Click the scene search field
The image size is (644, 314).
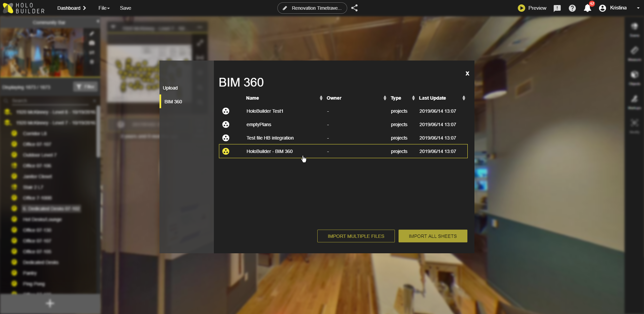50,101
